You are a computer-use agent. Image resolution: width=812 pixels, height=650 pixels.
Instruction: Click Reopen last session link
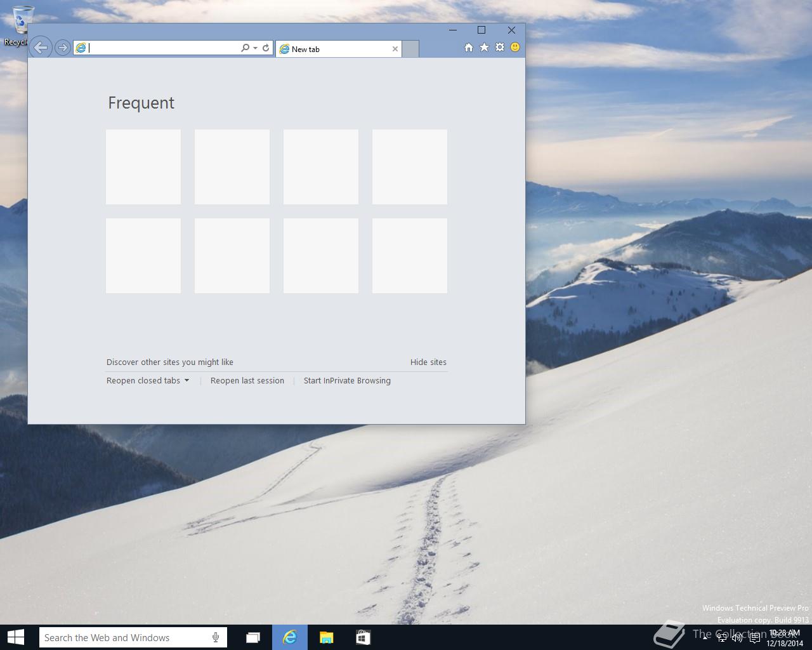247,380
